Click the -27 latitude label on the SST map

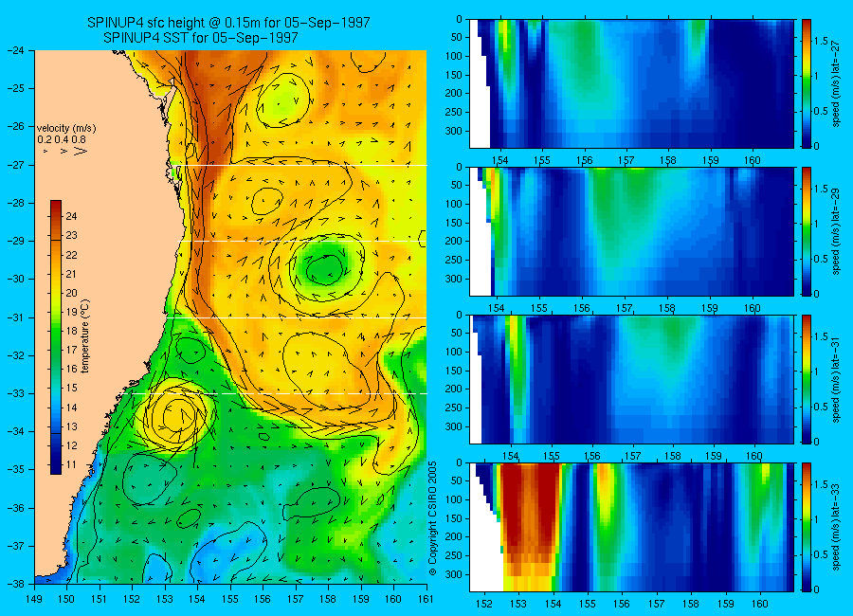click(x=16, y=165)
